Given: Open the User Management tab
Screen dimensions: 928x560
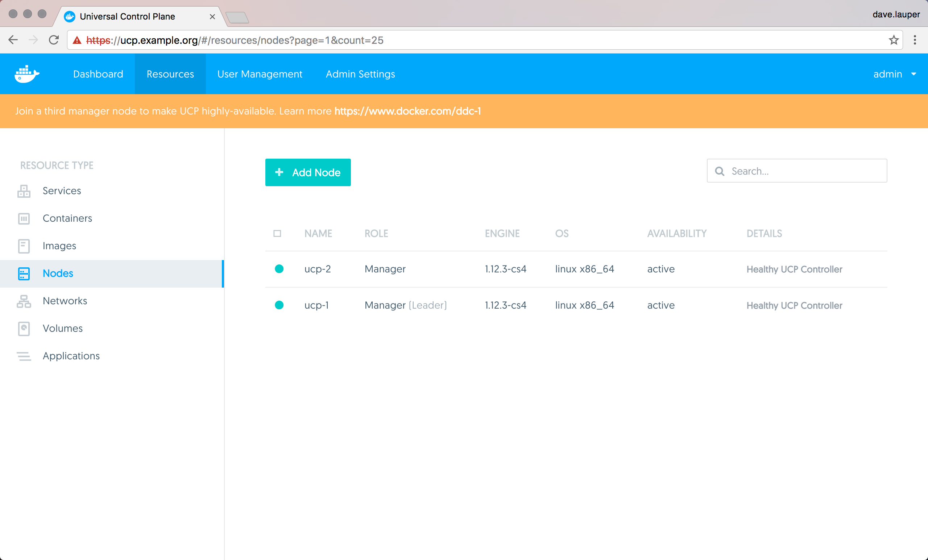Looking at the screenshot, I should pyautogui.click(x=260, y=74).
